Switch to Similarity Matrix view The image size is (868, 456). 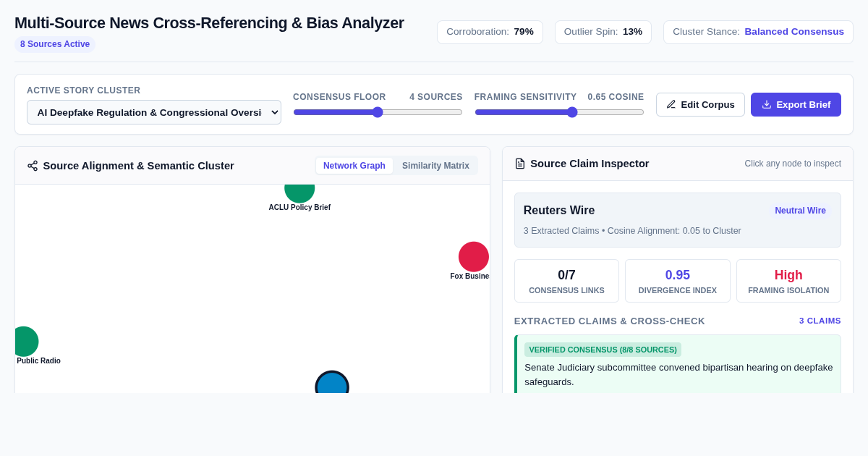point(435,166)
